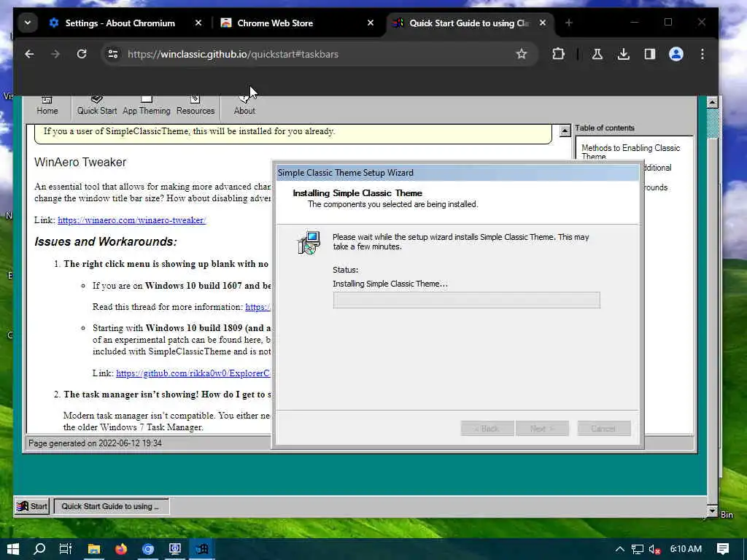Open the Chromium three-dot menu
747x560 pixels.
pyautogui.click(x=703, y=54)
